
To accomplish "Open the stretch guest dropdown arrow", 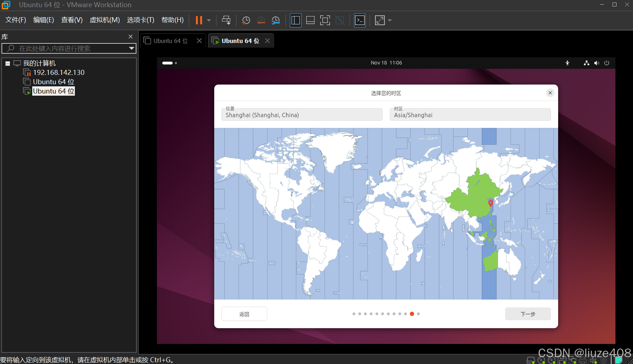I will [390, 20].
